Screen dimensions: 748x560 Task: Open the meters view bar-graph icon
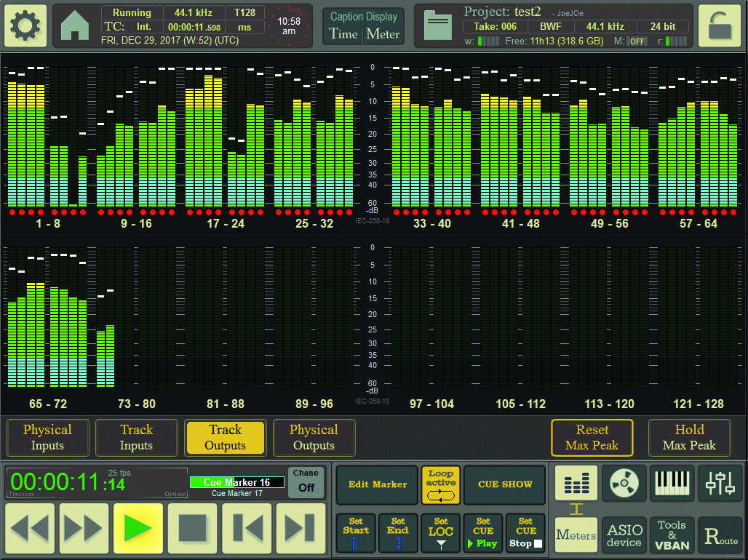576,483
